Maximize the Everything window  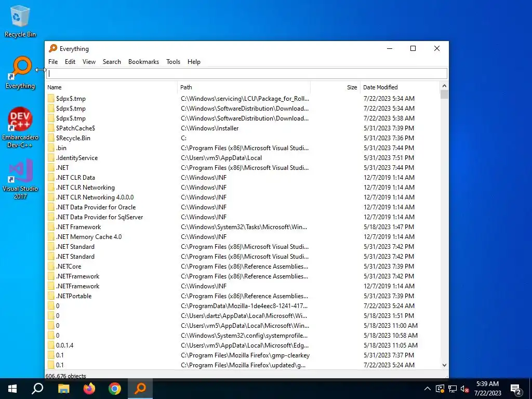click(x=413, y=48)
